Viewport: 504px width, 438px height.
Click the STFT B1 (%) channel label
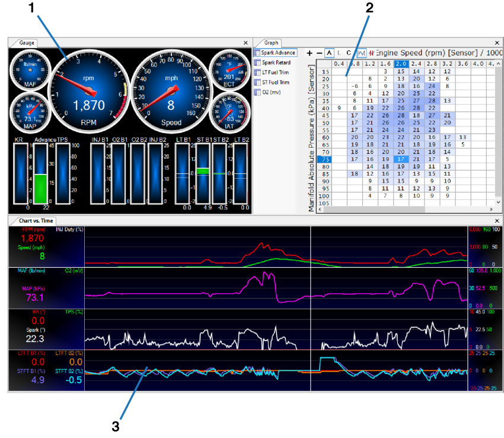click(x=31, y=371)
